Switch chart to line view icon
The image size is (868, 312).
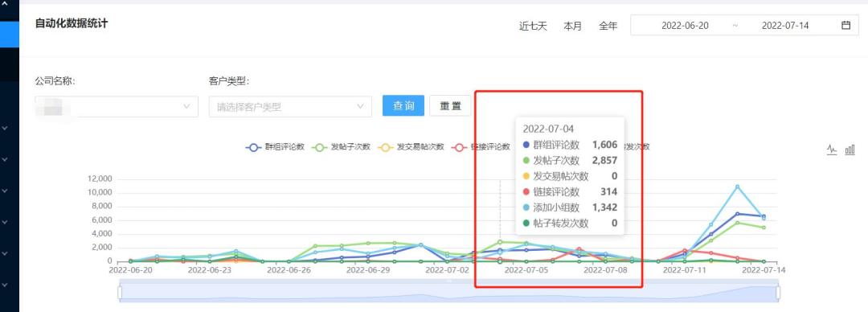(832, 149)
